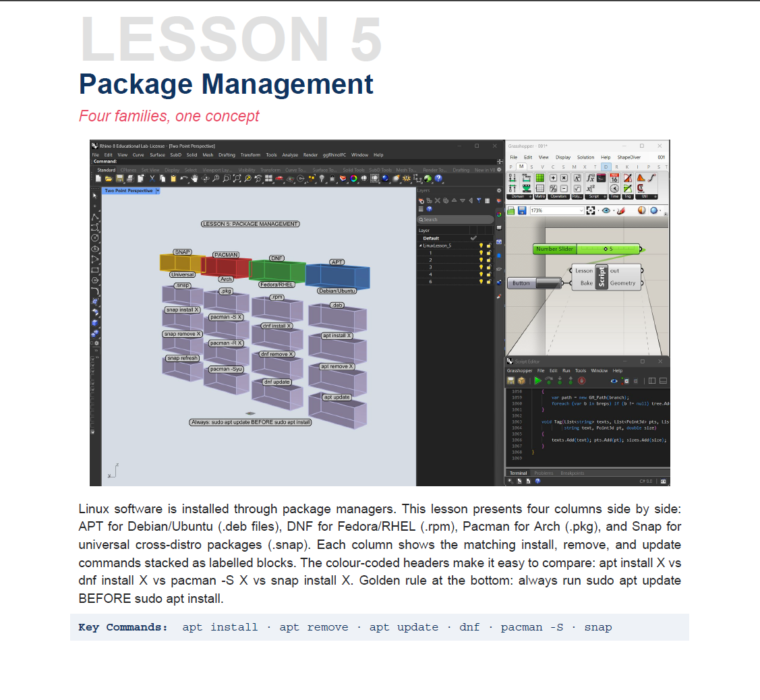Click the Number Slider handle set to 5

pyautogui.click(x=606, y=249)
